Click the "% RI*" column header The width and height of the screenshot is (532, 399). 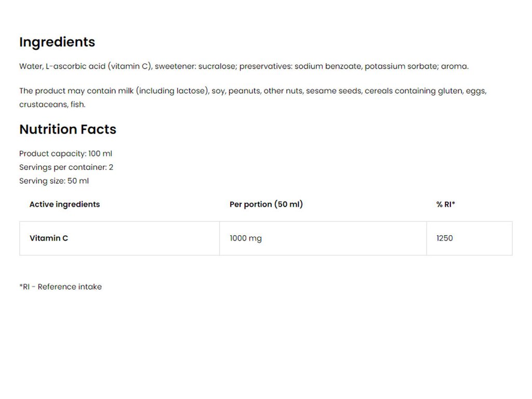445,204
